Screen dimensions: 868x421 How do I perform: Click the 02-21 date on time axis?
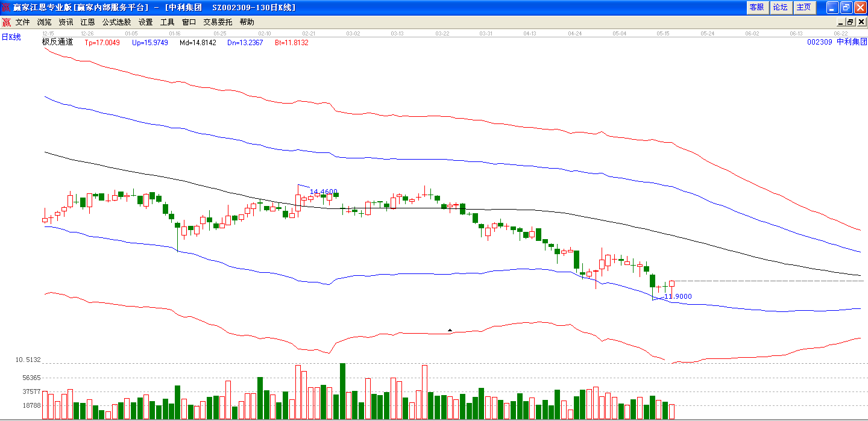309,33
